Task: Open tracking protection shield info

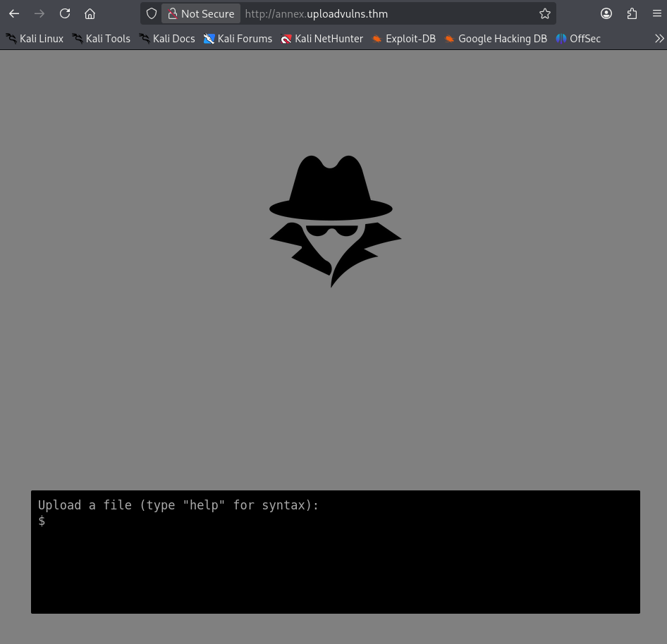Action: click(152, 13)
